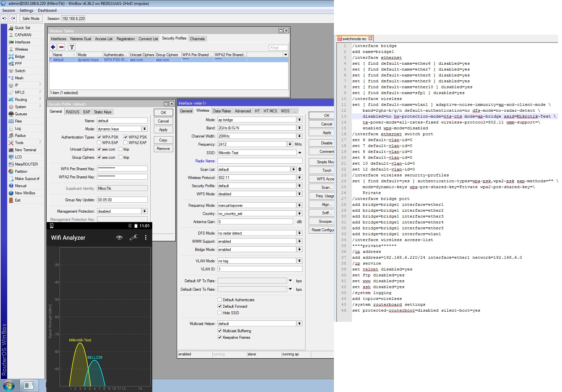Image resolution: width=562 pixels, height=392 pixels.
Task: Enable the Default Authenticate checkbox
Action: tap(220, 300)
